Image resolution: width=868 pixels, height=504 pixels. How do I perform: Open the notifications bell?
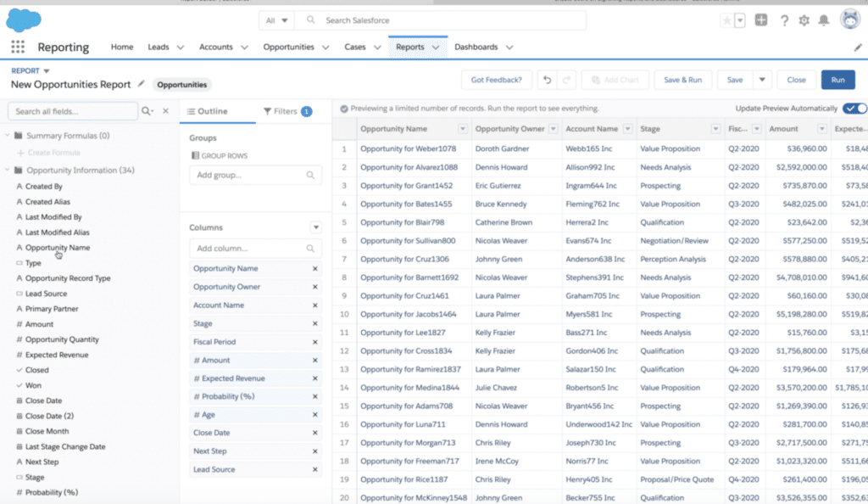pos(824,20)
